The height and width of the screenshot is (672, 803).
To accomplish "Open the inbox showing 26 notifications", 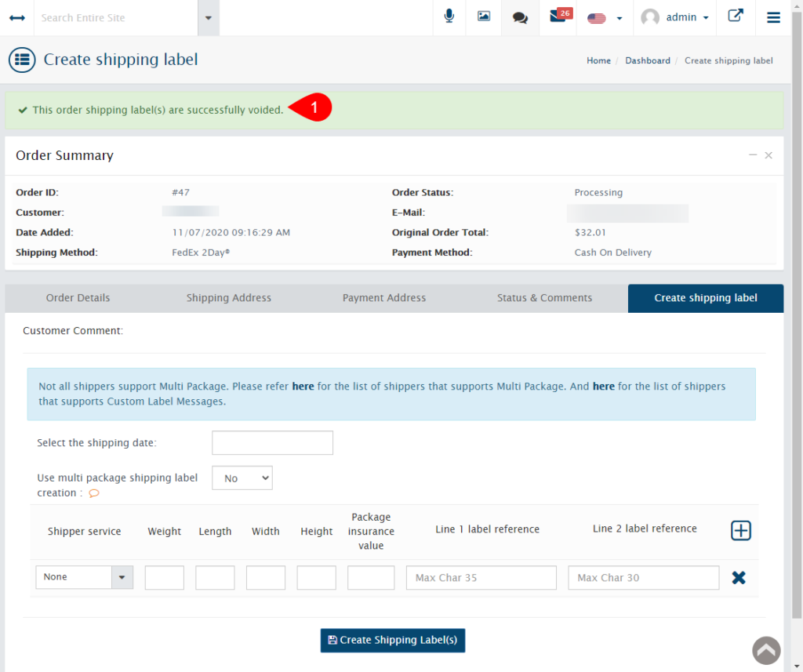I will [557, 16].
